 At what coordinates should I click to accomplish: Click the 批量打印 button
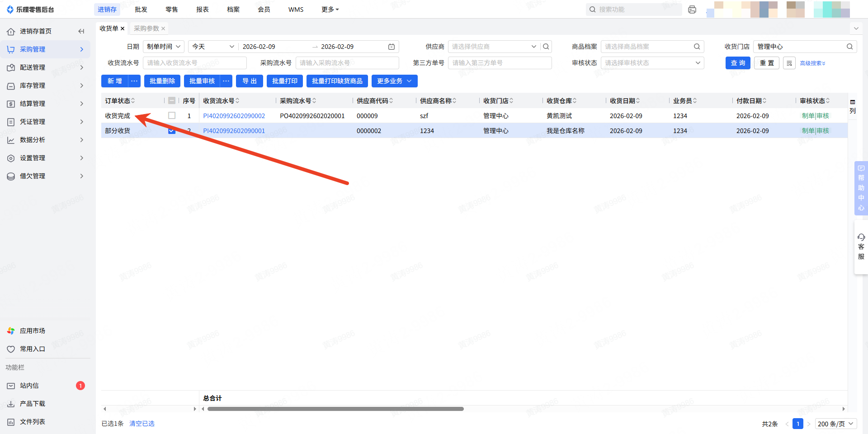point(285,81)
